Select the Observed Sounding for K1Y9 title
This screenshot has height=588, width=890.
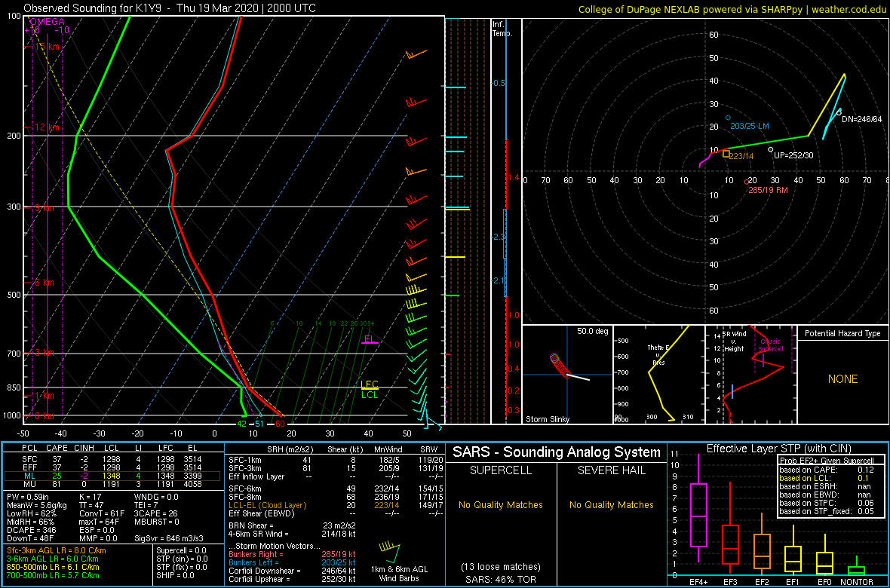click(x=170, y=8)
